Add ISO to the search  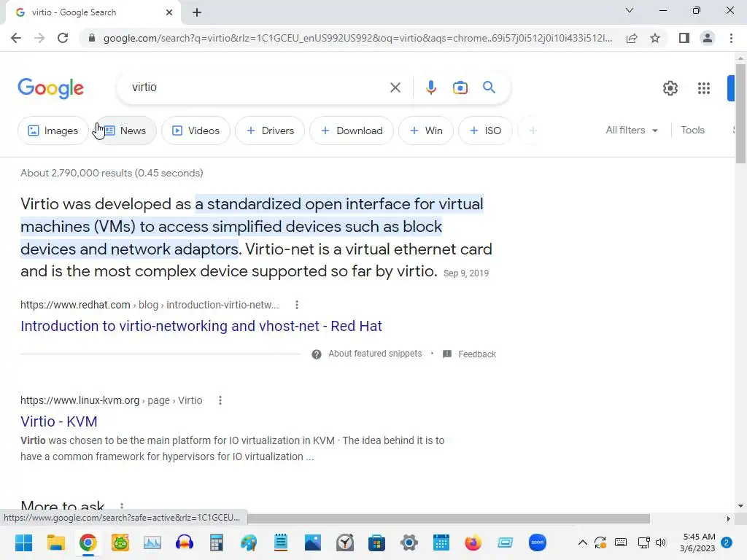pyautogui.click(x=485, y=131)
